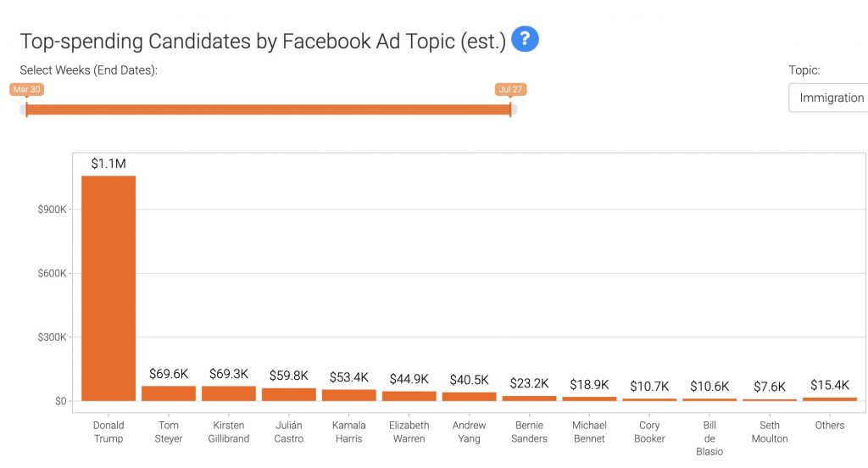
Task: Click Kamala Harris's $53.4K bar
Action: pos(349,395)
